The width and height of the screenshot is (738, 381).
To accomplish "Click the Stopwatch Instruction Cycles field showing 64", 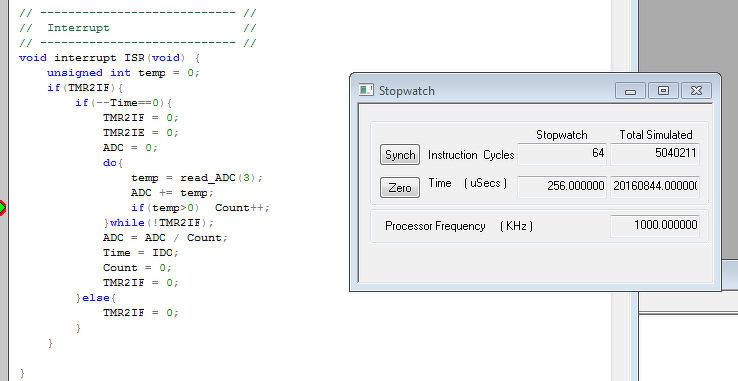I will (562, 154).
